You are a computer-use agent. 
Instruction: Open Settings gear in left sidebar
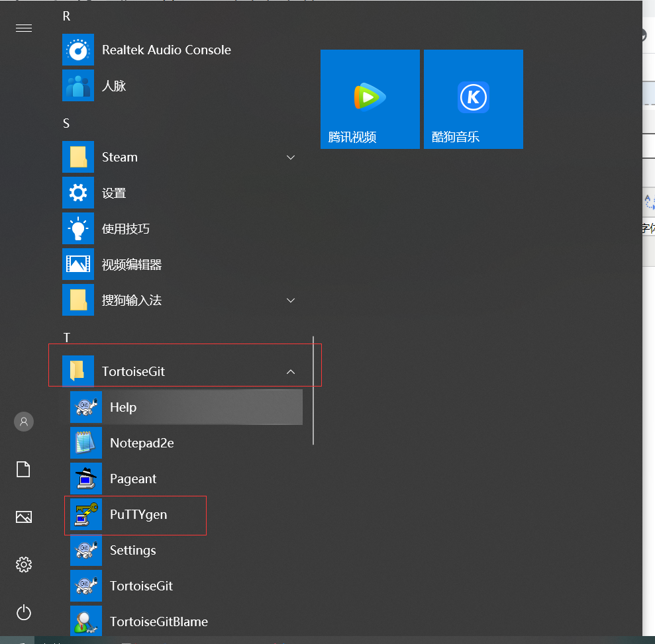click(24, 565)
